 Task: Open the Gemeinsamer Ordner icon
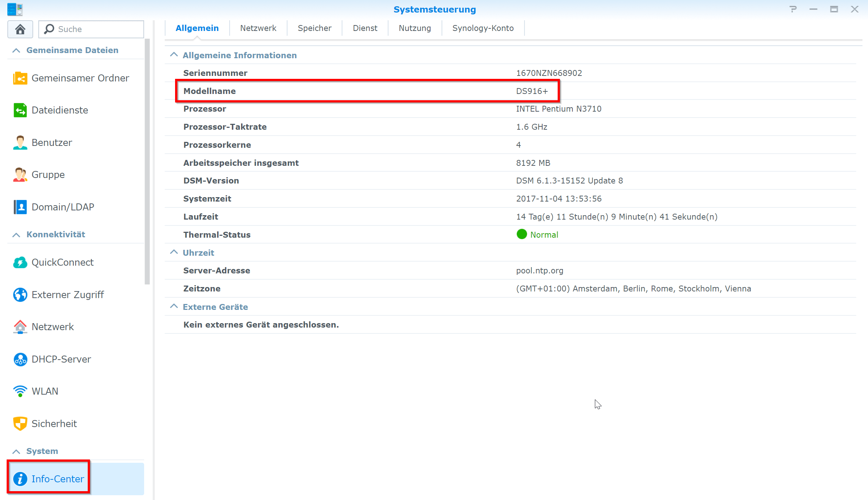coord(20,78)
